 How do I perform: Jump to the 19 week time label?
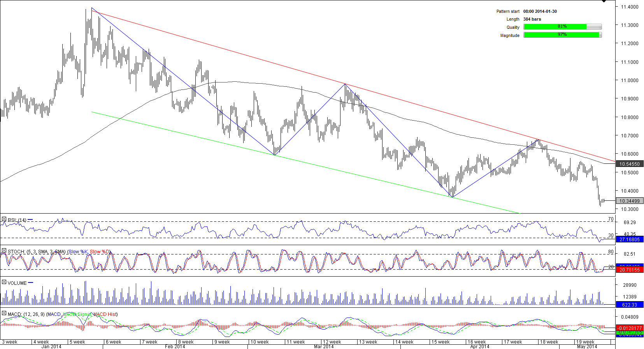click(x=585, y=342)
